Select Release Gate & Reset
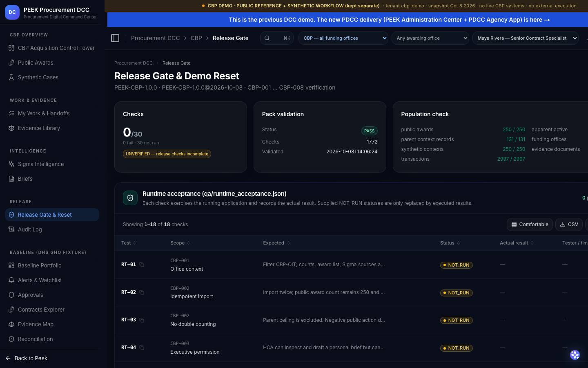The width and height of the screenshot is (588, 368). tap(52, 215)
